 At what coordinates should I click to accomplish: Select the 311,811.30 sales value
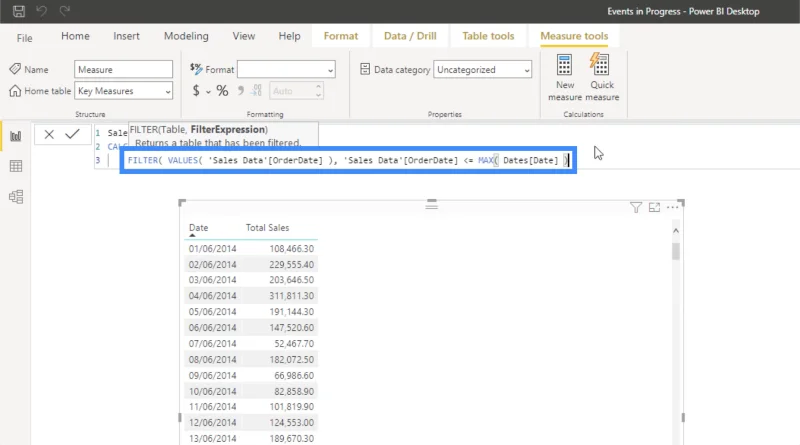[291, 295]
